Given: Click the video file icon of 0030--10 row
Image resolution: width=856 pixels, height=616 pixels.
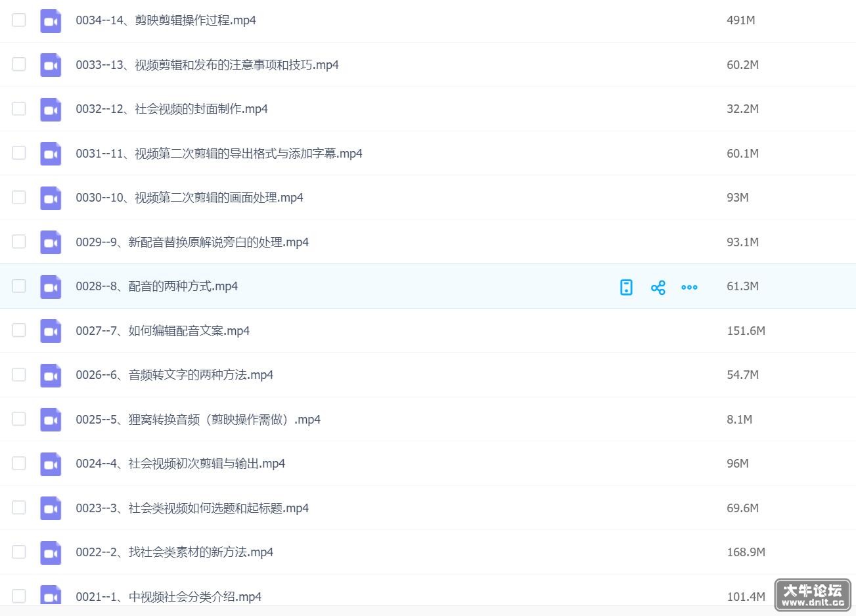Looking at the screenshot, I should pos(51,198).
